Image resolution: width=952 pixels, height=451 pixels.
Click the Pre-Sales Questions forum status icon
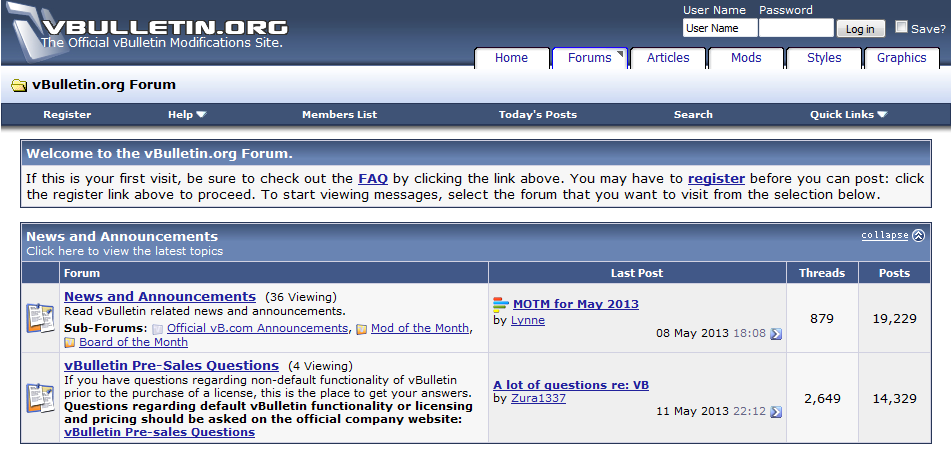pos(40,398)
